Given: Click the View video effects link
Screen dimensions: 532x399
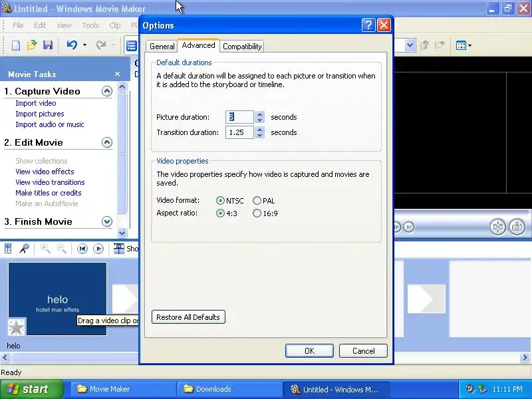Looking at the screenshot, I should tap(45, 172).
